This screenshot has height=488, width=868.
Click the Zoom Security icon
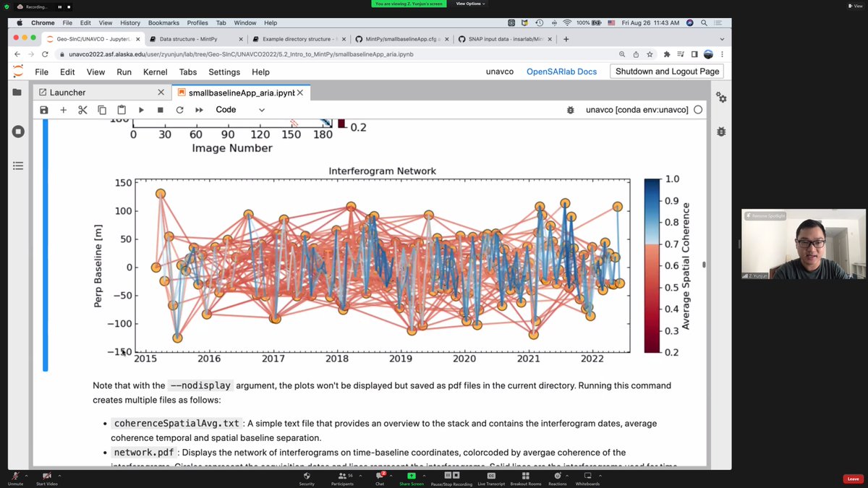click(x=307, y=479)
